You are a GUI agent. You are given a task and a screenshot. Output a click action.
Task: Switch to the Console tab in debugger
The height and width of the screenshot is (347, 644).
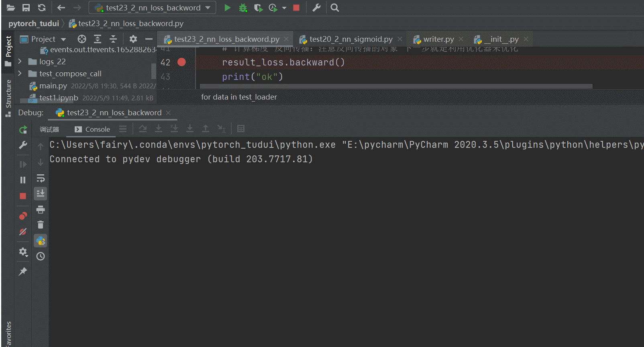point(92,129)
